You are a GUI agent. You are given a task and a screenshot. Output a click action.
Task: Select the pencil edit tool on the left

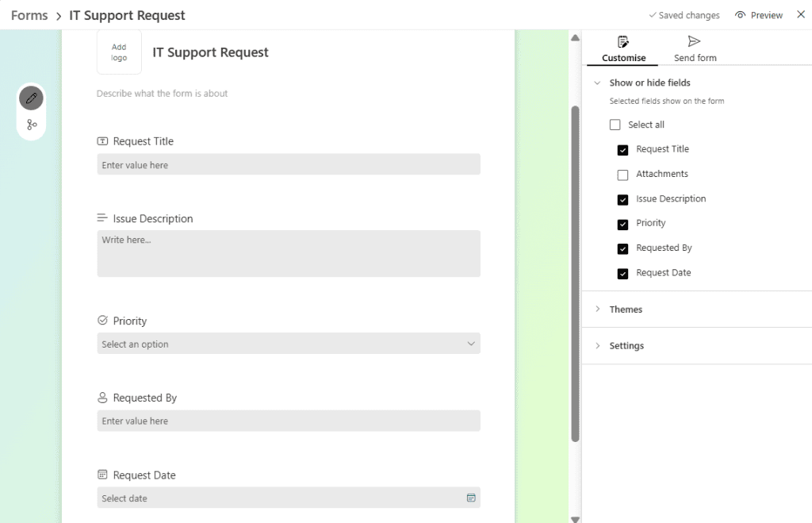[31, 98]
